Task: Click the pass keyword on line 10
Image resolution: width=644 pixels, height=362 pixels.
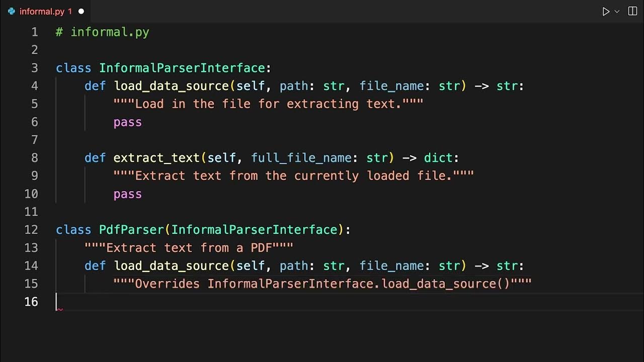Action: [128, 194]
